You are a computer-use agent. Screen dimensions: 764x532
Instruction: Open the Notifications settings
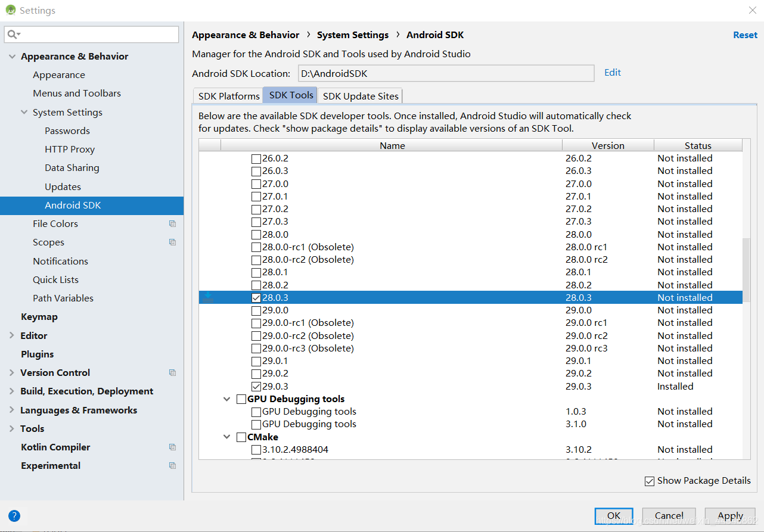click(60, 262)
